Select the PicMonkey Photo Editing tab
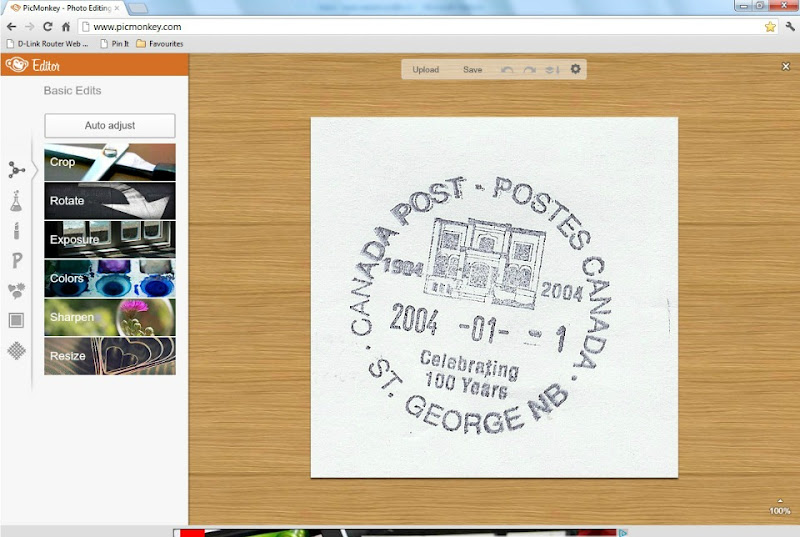800x537 pixels. coord(65,8)
